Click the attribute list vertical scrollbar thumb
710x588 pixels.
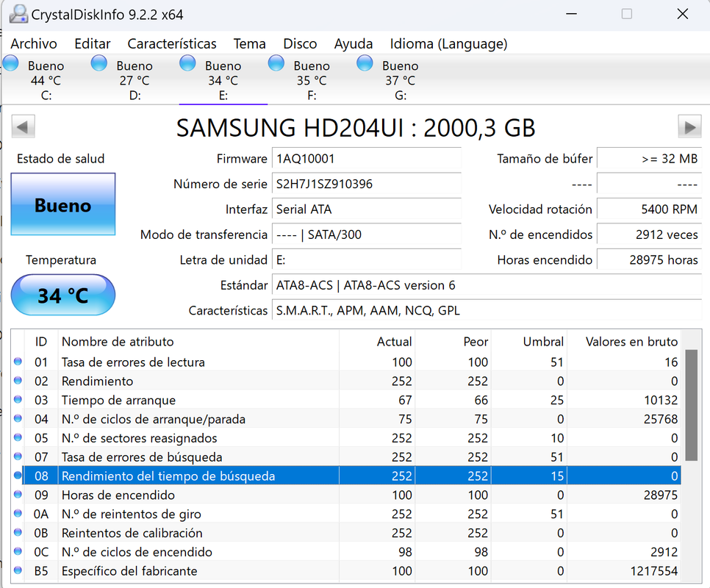tap(691, 405)
